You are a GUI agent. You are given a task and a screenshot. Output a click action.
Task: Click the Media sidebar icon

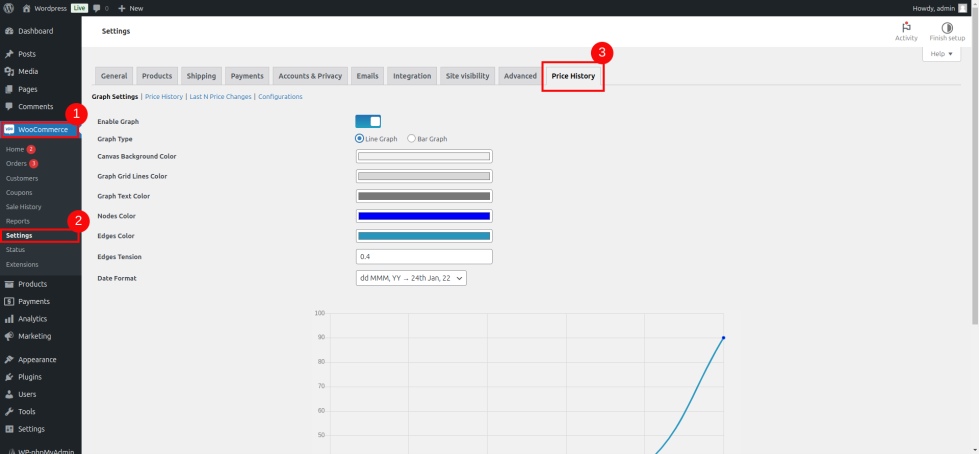coord(9,71)
